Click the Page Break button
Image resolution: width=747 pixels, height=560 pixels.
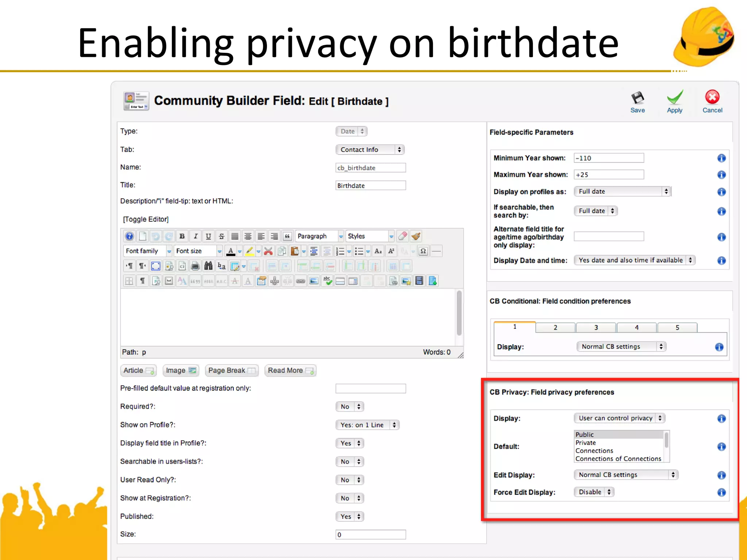tap(232, 370)
